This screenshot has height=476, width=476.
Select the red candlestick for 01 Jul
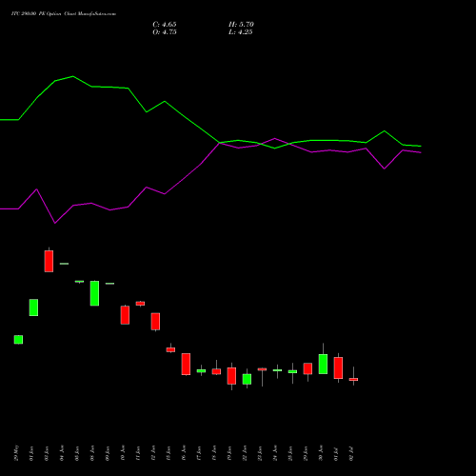pyautogui.click(x=338, y=367)
